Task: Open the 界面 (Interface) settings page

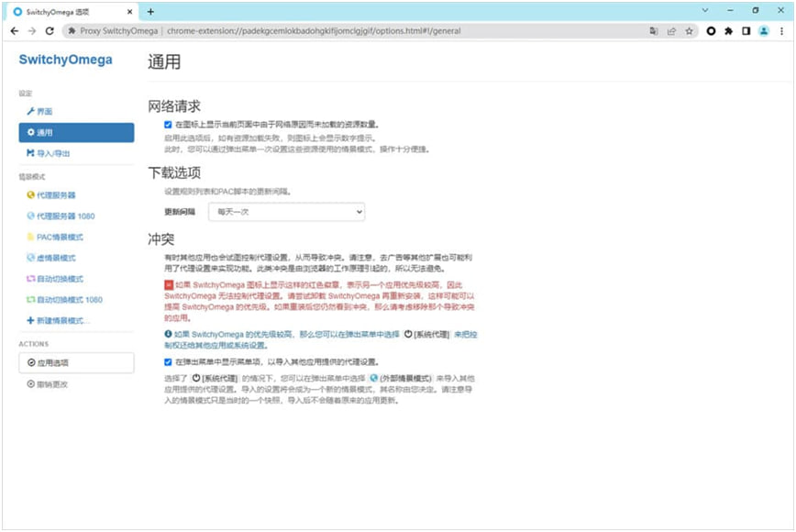Action: 44,111
